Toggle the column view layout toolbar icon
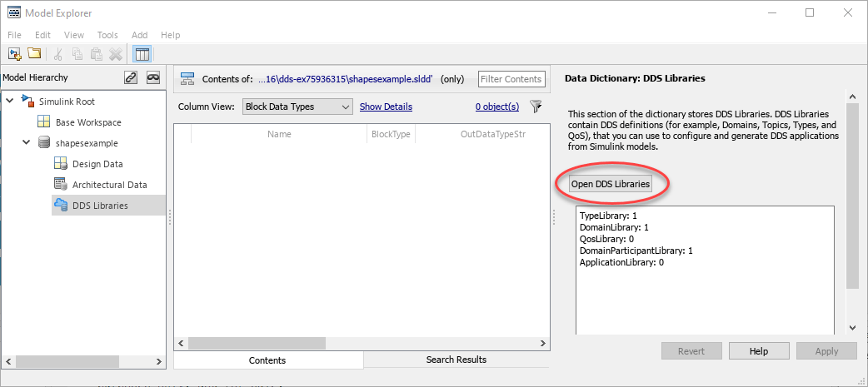Screen dimensions: 868x387 pos(142,53)
